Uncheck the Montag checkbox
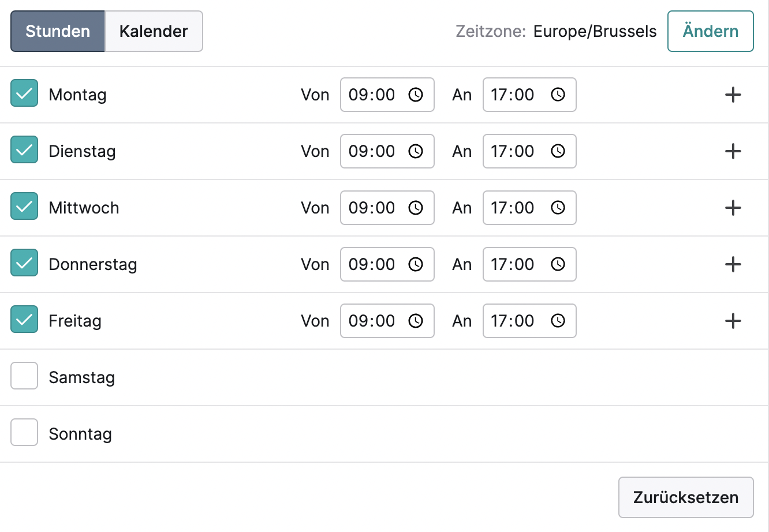 (24, 93)
